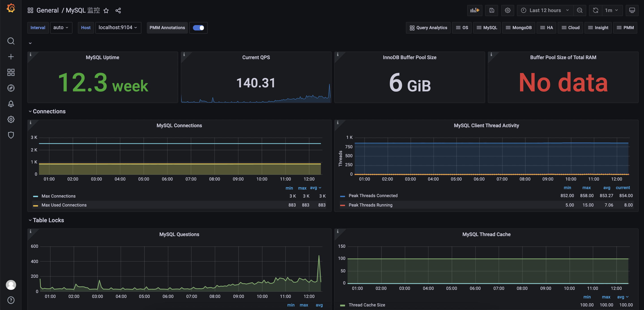The width and height of the screenshot is (644, 310).
Task: Cycle the view mode monitor icon
Action: point(632,10)
